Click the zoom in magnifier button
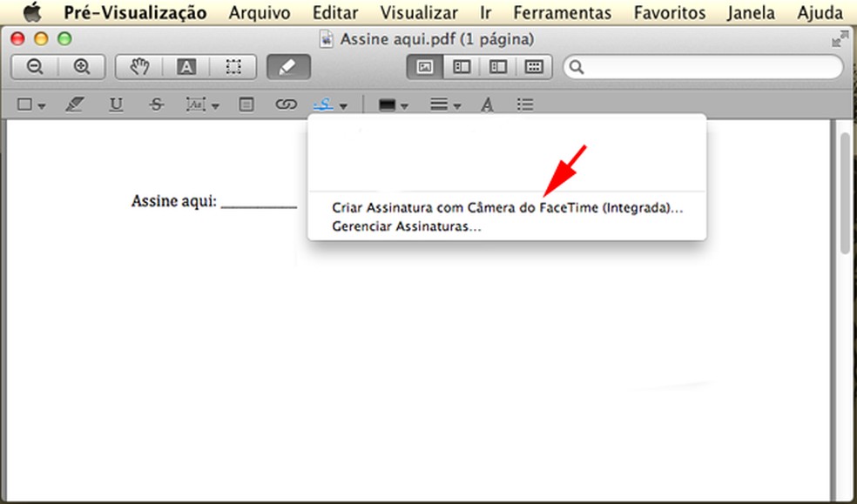 (82, 67)
